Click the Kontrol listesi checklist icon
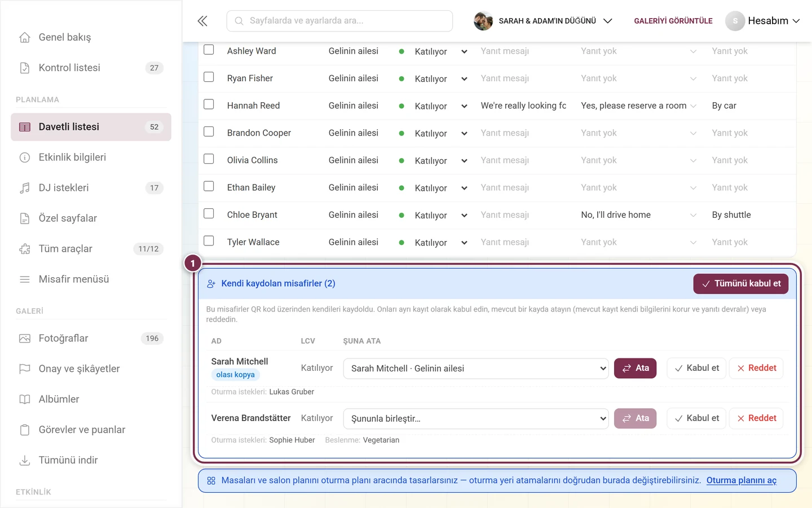Image resolution: width=812 pixels, height=508 pixels. coord(25,68)
